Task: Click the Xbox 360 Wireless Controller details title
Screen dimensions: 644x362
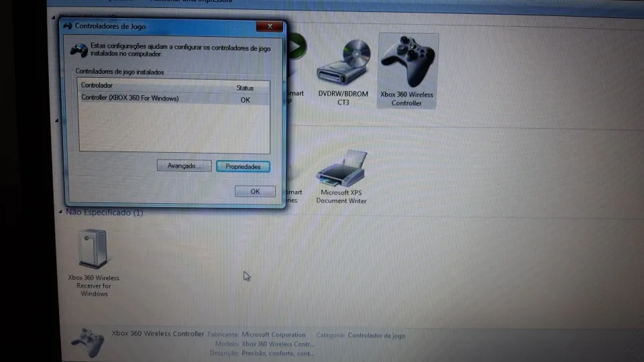Action: (158, 333)
